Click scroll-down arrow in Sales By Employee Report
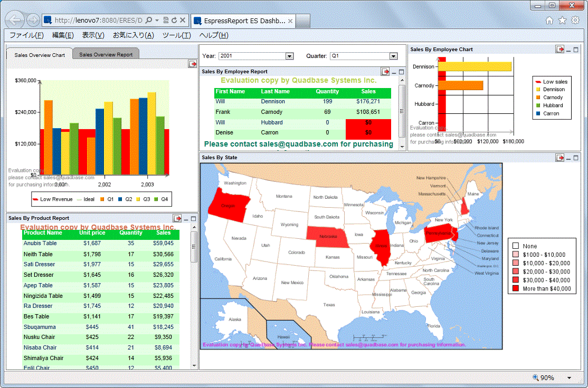588x388 pixels. pyautogui.click(x=402, y=147)
